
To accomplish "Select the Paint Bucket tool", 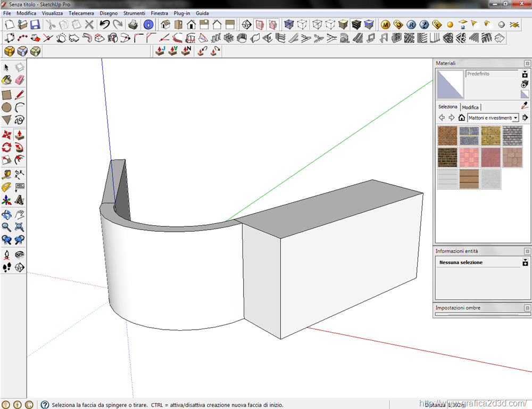I will [x=6, y=80].
